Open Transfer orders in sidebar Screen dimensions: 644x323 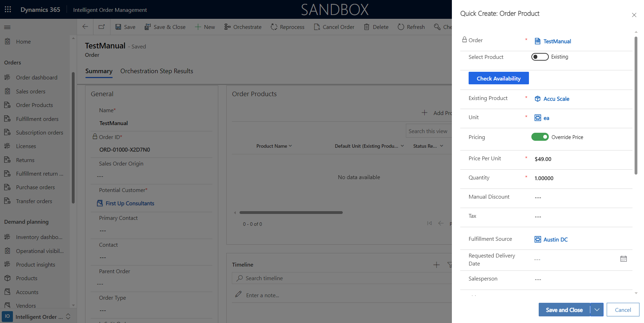coord(35,201)
